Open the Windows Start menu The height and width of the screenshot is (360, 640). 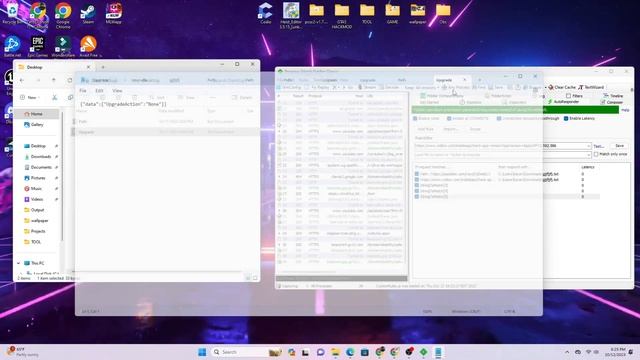click(202, 352)
